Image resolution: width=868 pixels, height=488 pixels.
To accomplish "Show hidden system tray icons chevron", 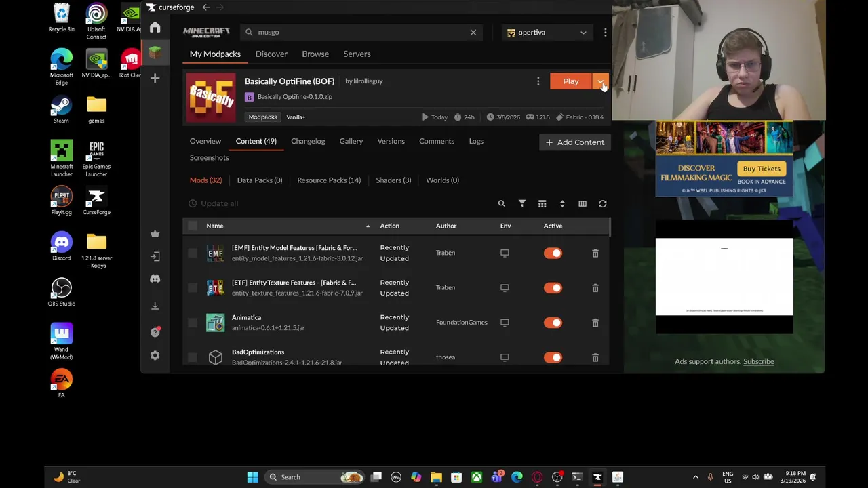I will [695, 477].
